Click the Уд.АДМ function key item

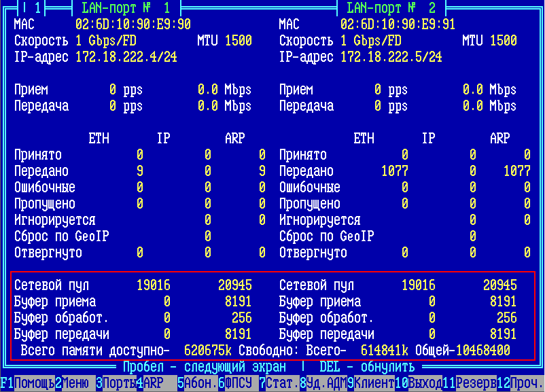pos(326,384)
